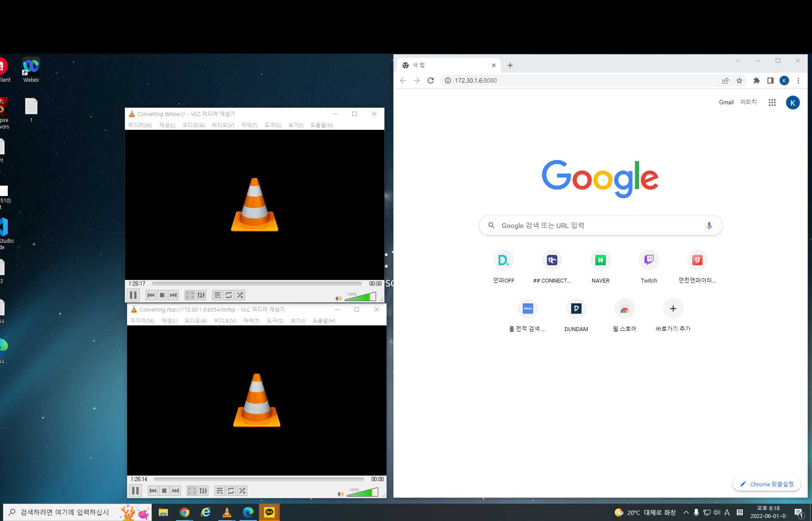Viewport: 812px width, 521px height.
Task: Stop playback in the dshow VLC window
Action: [162, 295]
